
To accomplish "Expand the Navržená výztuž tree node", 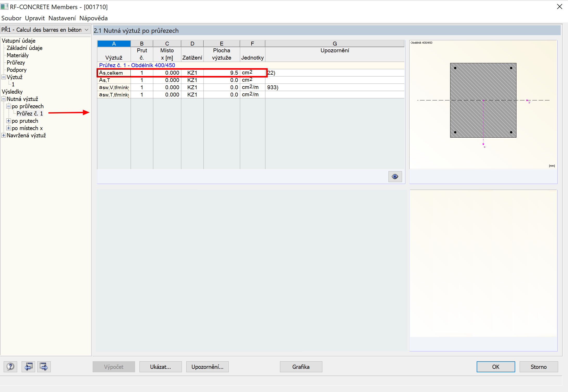I will pos(4,135).
